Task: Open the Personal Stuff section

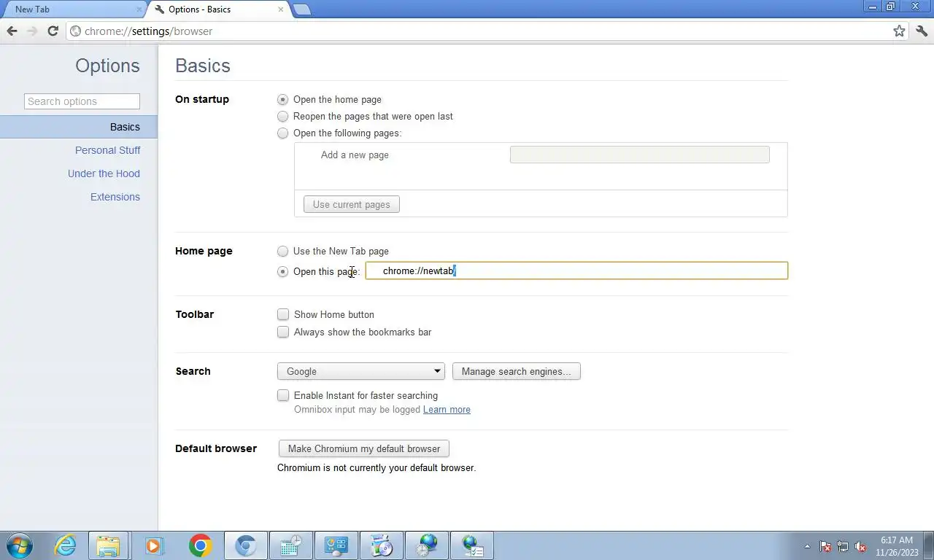Action: 107,150
